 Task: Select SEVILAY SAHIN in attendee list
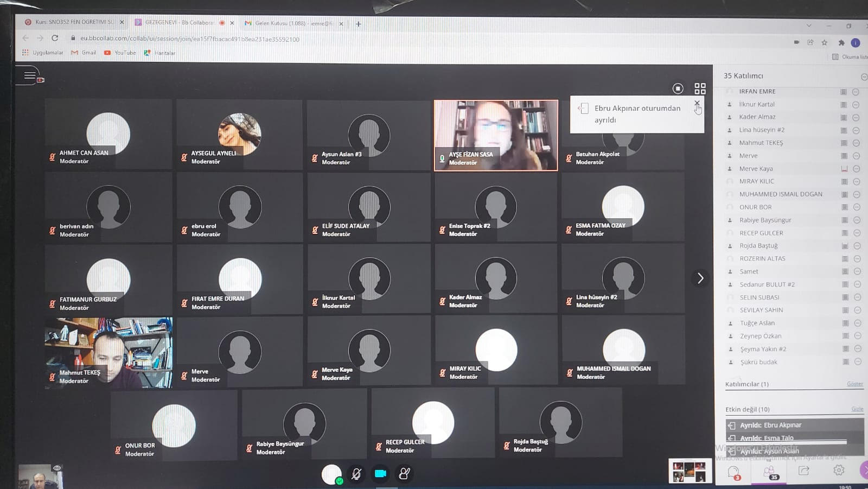point(761,310)
